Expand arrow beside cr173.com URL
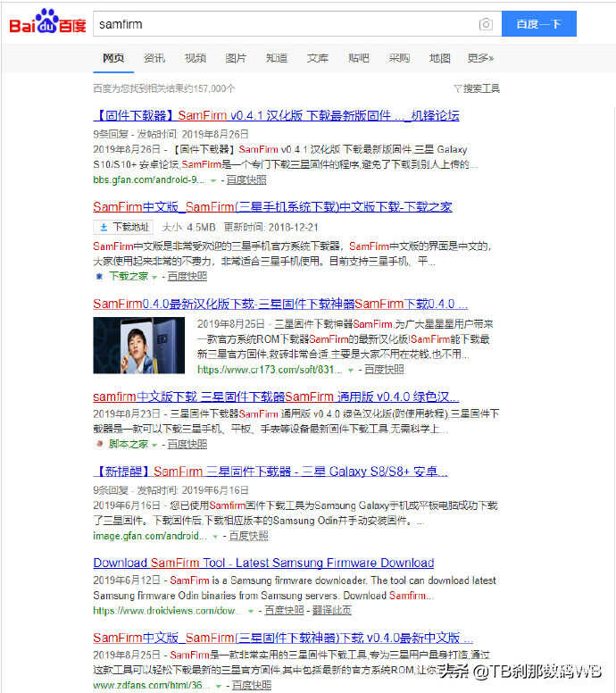This screenshot has width=616, height=693. pyautogui.click(x=351, y=370)
